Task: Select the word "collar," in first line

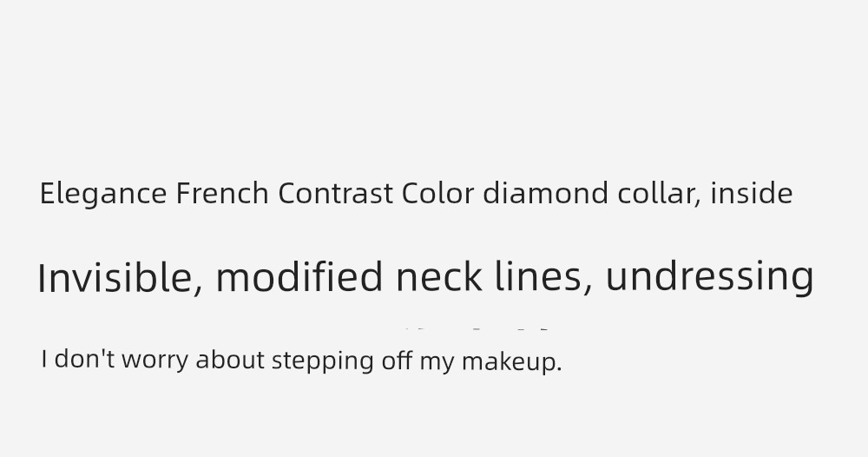Action: (x=660, y=194)
